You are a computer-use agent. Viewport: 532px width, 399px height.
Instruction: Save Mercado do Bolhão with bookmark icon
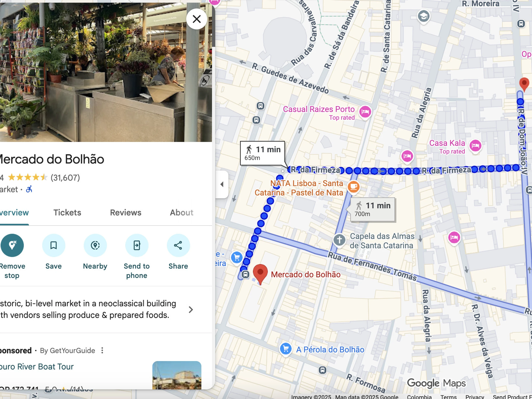pyautogui.click(x=54, y=245)
